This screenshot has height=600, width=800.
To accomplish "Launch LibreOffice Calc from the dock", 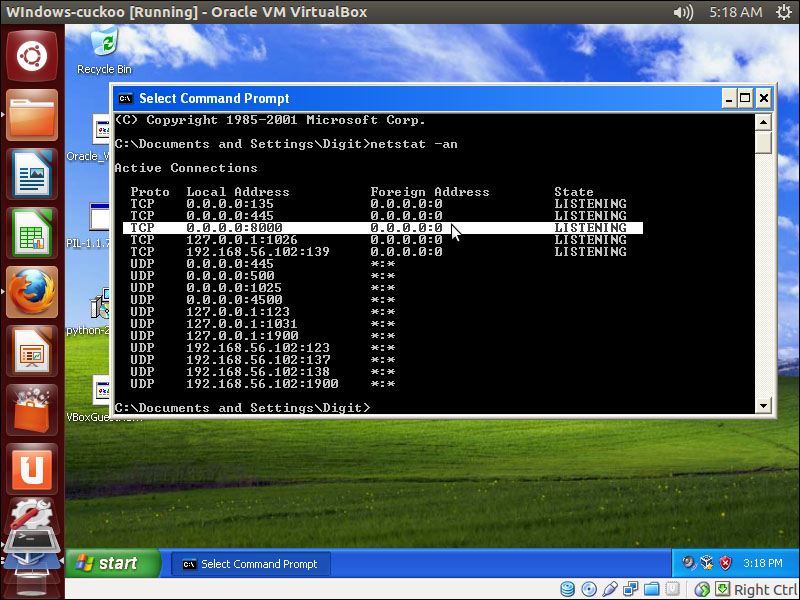I will click(x=32, y=233).
